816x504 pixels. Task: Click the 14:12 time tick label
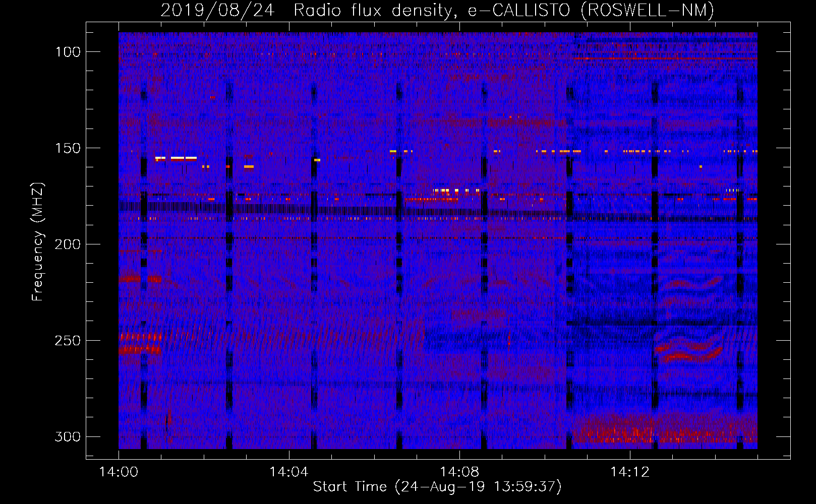click(630, 472)
